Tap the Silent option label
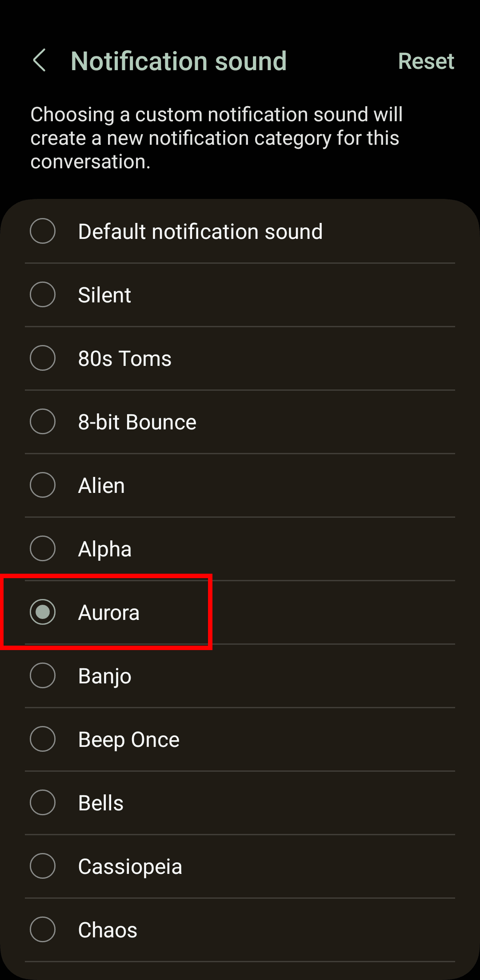The height and width of the screenshot is (980, 480). coord(104,295)
